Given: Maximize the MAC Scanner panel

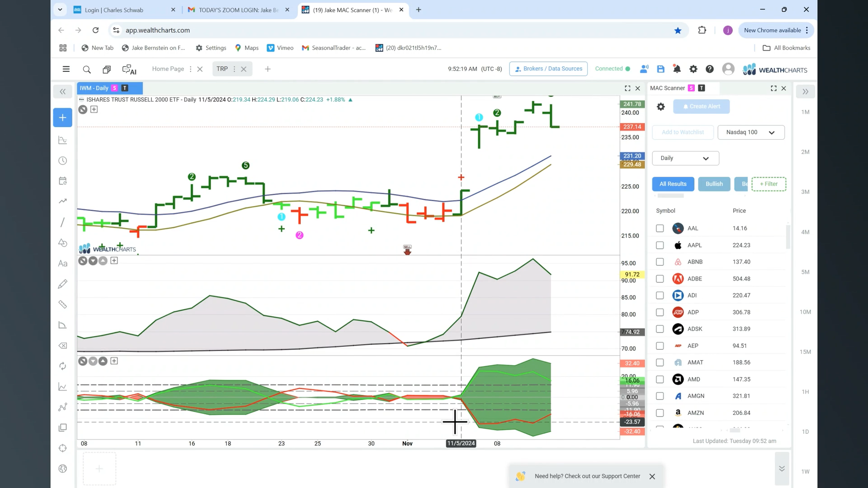Looking at the screenshot, I should [x=774, y=89].
